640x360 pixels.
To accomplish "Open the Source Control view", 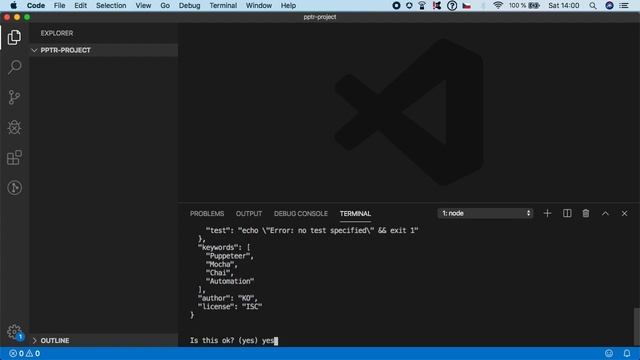I will [x=14, y=97].
